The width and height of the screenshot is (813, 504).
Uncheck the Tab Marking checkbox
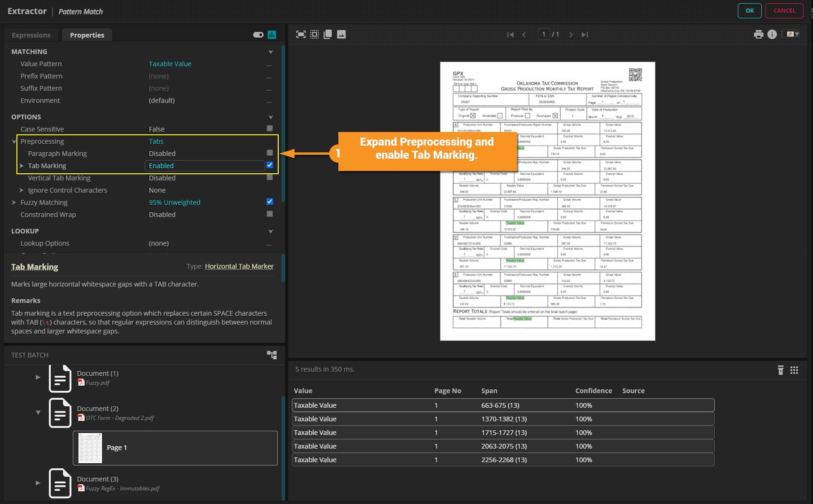point(270,165)
